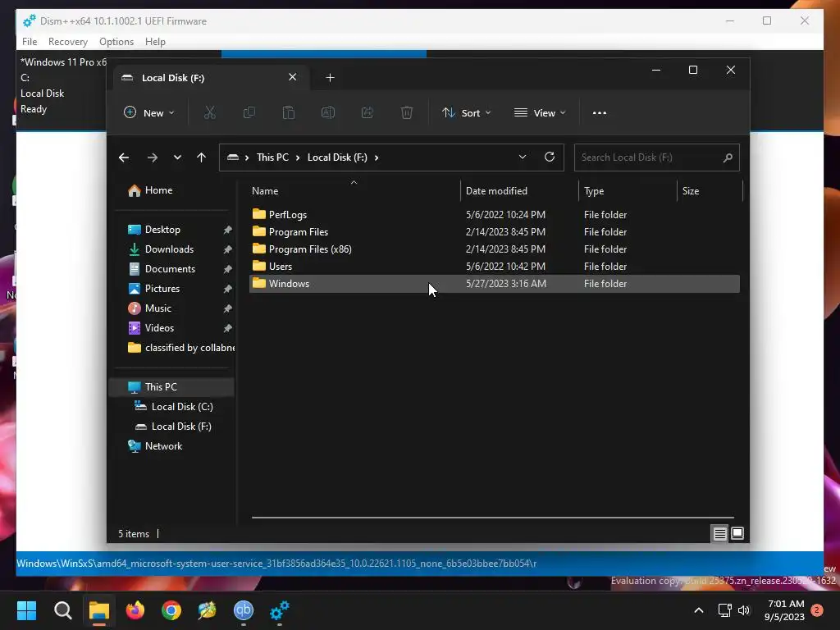840x630 pixels.
Task: Click the Rename icon in toolbar
Action: [x=328, y=112]
